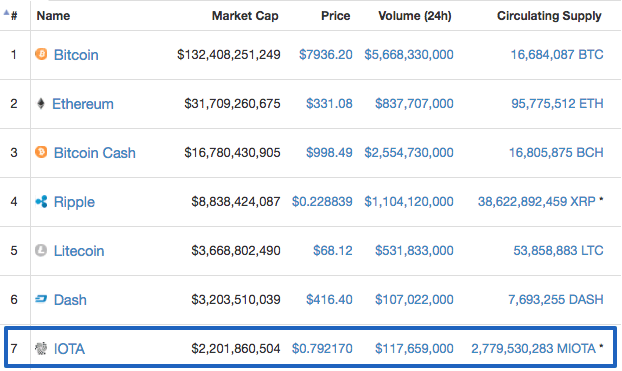This screenshot has width=622, height=371.
Task: Click supply 16,684,087 BTC
Action: (x=557, y=54)
